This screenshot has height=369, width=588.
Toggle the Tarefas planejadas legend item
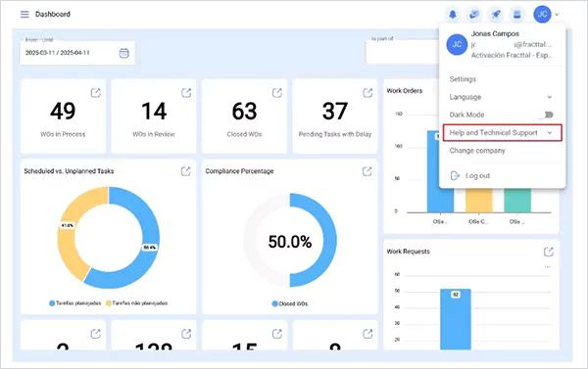click(x=75, y=303)
